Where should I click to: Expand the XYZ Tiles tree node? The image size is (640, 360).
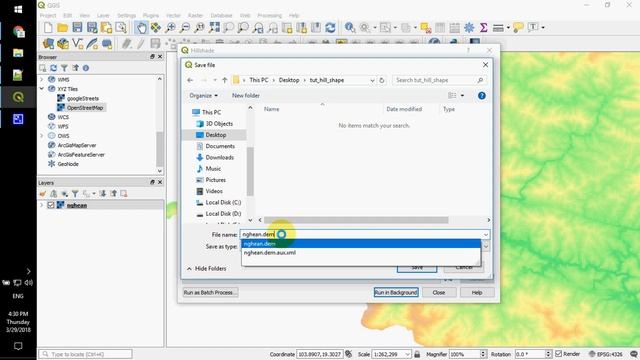click(x=42, y=89)
